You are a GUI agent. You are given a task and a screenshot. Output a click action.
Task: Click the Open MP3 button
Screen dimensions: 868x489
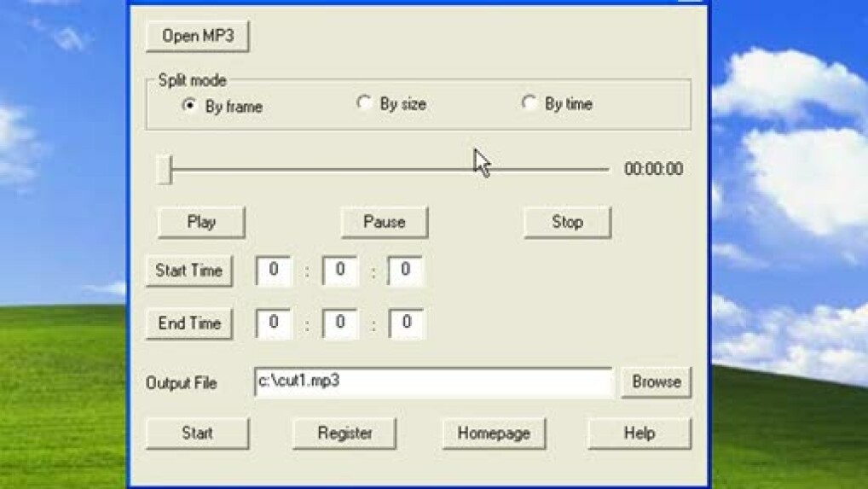197,36
